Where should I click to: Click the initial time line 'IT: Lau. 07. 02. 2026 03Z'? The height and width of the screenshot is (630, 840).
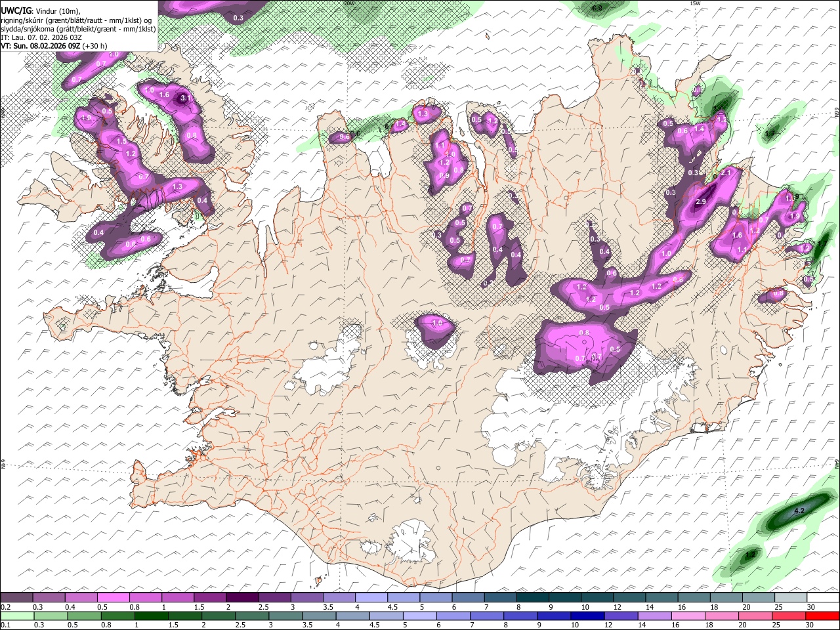41,37
